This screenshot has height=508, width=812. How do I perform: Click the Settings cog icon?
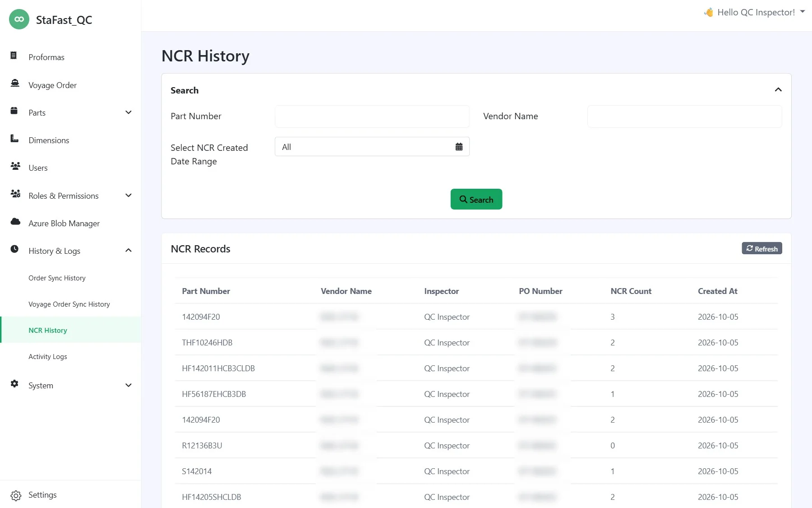click(16, 495)
